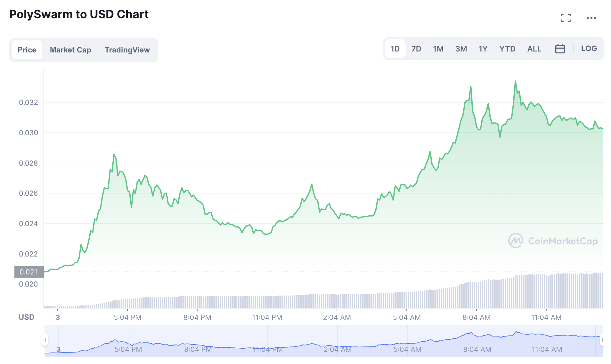Image resolution: width=611 pixels, height=364 pixels.
Task: Click the main axis 2:04 AM label
Action: 337,317
